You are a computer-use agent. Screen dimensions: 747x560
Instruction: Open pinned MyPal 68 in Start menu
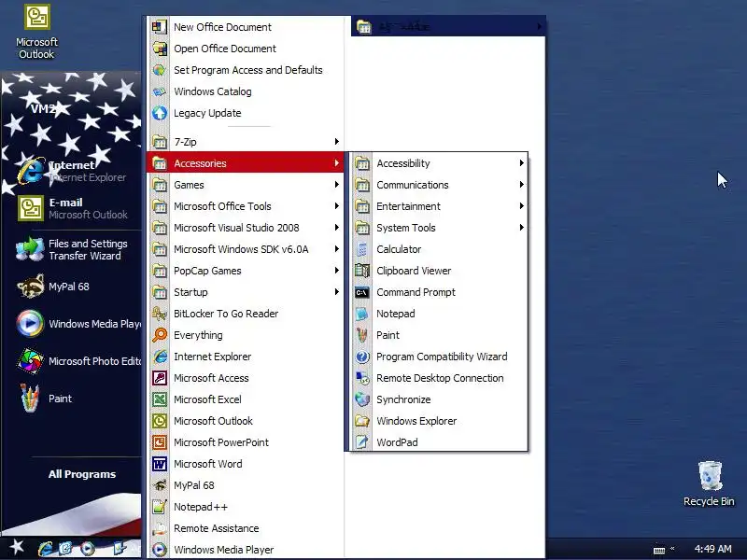(x=72, y=287)
